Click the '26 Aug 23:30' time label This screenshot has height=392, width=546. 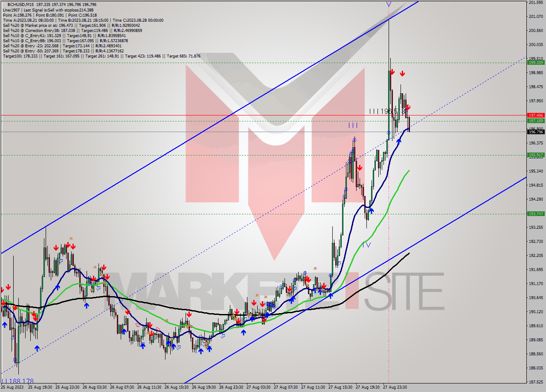point(231,387)
